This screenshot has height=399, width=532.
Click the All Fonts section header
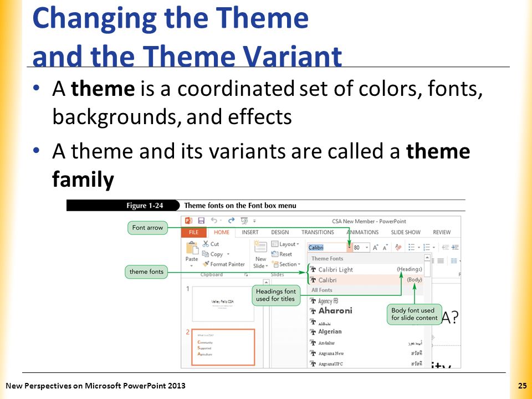coord(365,290)
